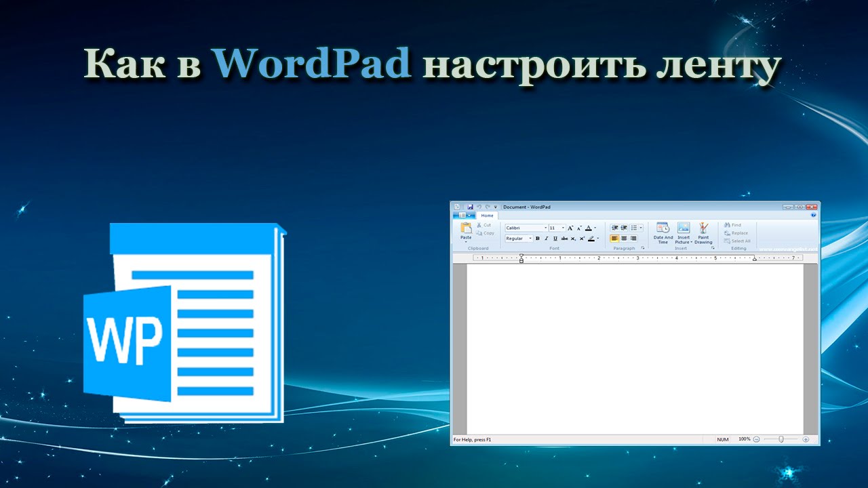The height and width of the screenshot is (488, 868).
Task: Click the text highlight color pen icon
Action: pos(591,239)
